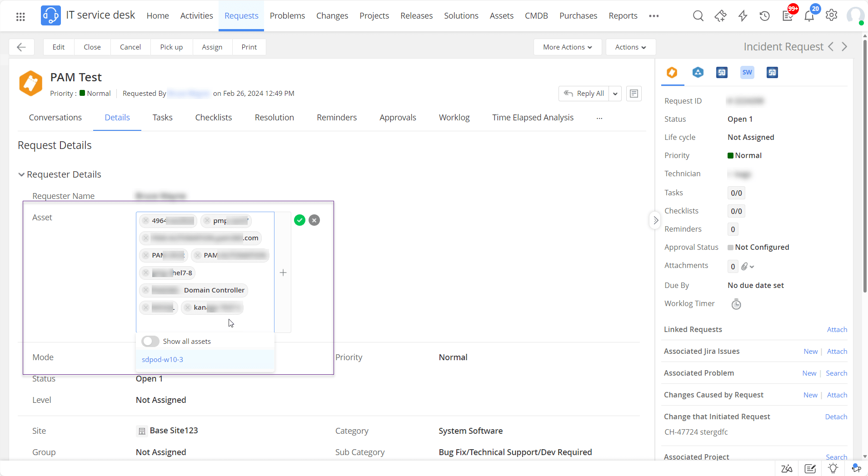Open notifications bell icon
The image size is (868, 476).
[x=809, y=16]
